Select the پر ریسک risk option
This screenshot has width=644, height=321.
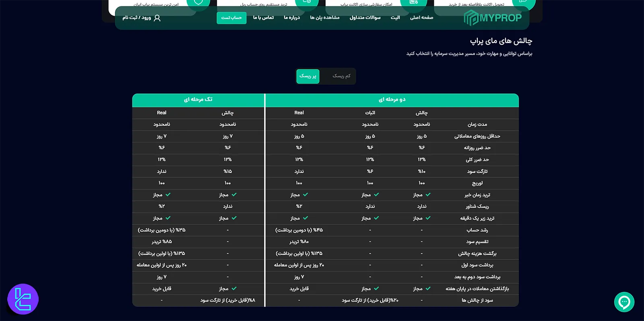[308, 76]
